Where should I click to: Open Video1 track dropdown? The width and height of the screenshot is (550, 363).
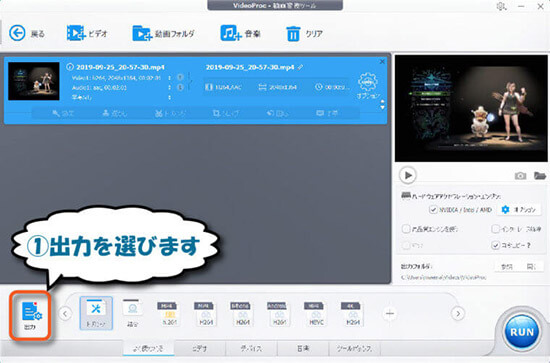(170, 78)
